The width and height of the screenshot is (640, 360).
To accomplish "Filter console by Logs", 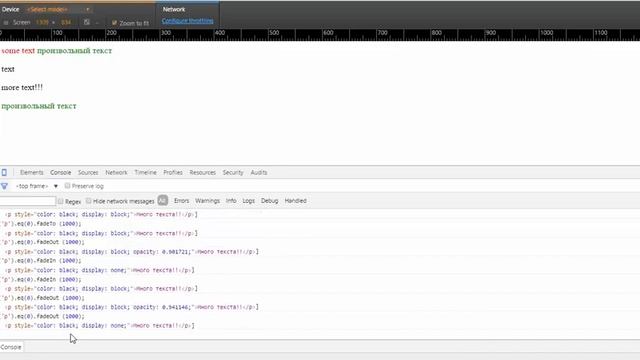I will pos(249,200).
